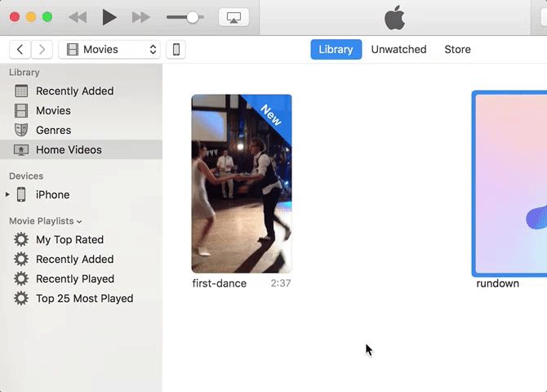547x392 pixels.
Task: Select the first-dance video thumbnail
Action: 242,184
